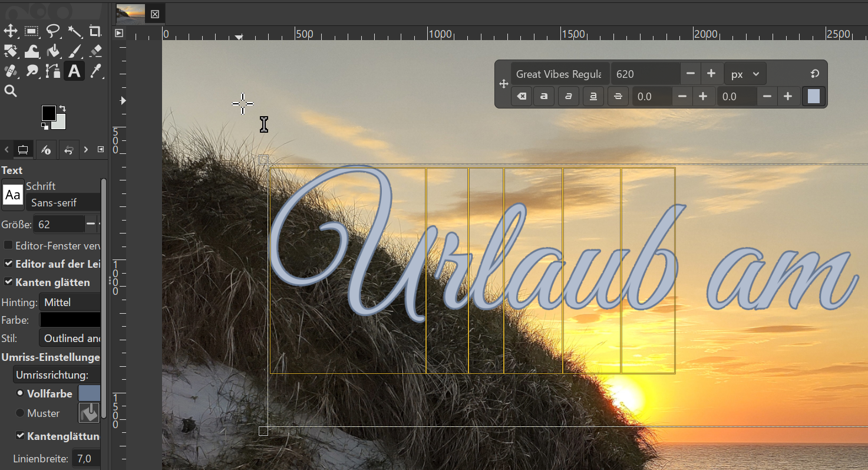The width and height of the screenshot is (868, 470).
Task: Choose the Color Picker eyedropper tool
Action: [x=95, y=71]
